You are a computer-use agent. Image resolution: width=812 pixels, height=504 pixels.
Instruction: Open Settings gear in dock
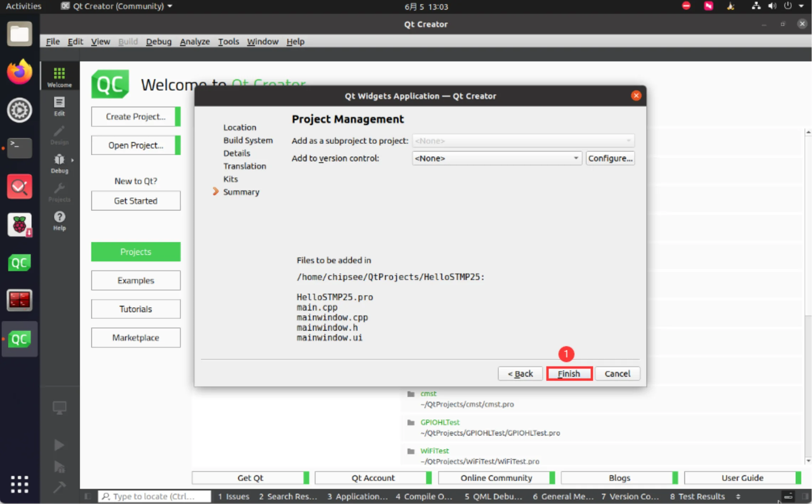pyautogui.click(x=20, y=110)
